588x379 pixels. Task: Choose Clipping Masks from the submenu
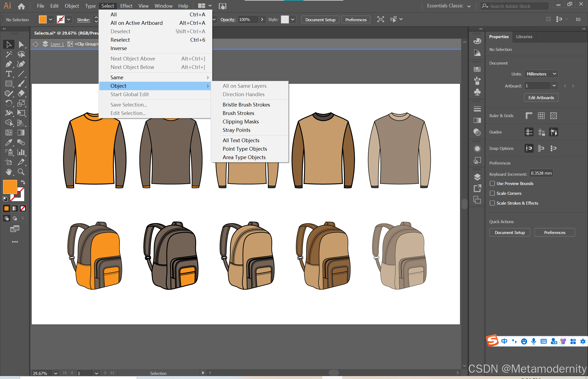point(240,122)
